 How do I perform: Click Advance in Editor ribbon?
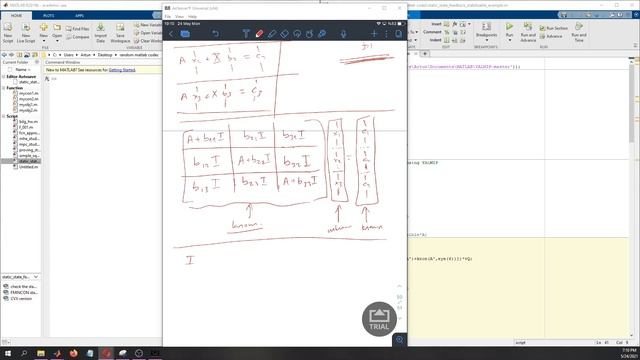pyautogui.click(x=551, y=36)
